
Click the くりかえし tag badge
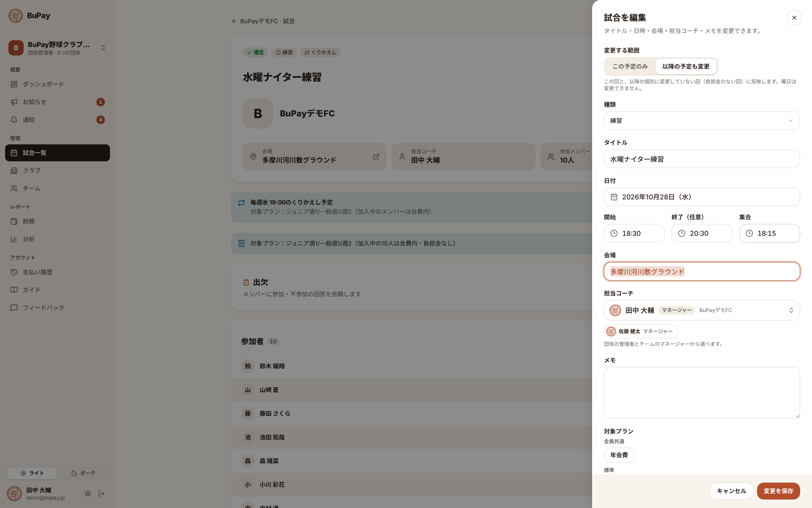(320, 52)
